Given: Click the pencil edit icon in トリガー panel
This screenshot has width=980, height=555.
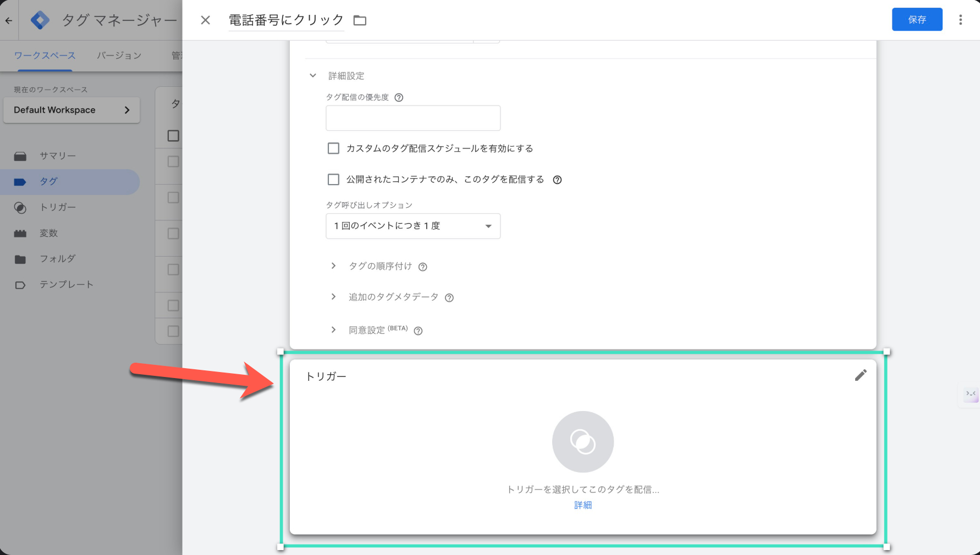Looking at the screenshot, I should [861, 375].
